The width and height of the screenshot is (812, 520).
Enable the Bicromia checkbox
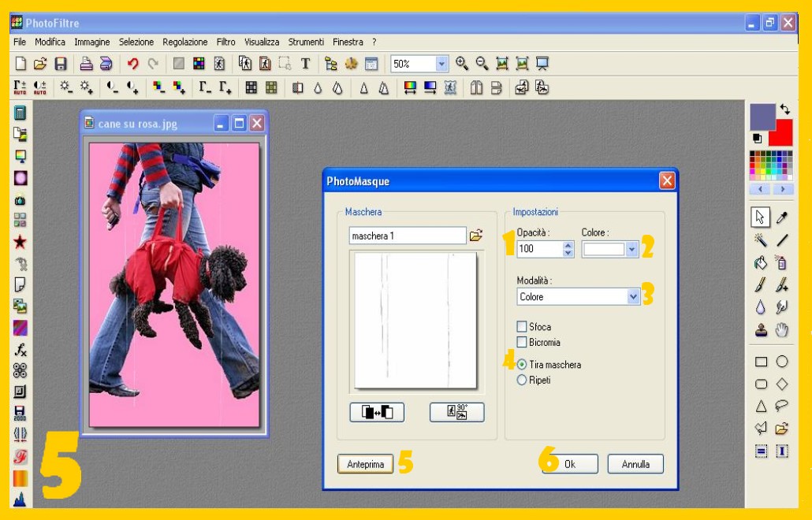click(522, 342)
